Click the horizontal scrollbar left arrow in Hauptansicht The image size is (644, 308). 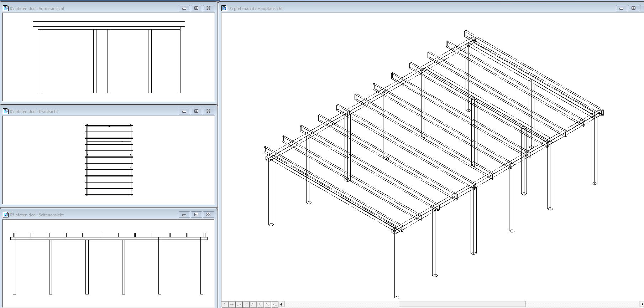281,304
